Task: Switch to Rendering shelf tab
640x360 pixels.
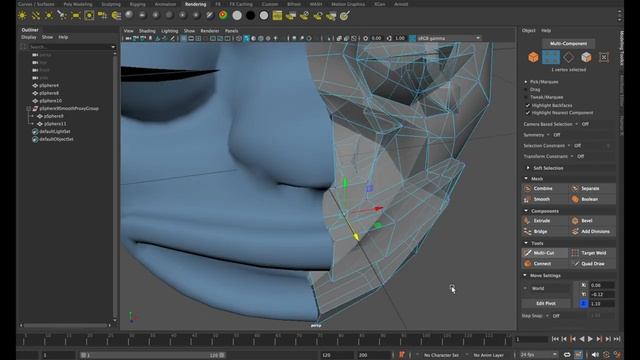Action: (x=195, y=4)
